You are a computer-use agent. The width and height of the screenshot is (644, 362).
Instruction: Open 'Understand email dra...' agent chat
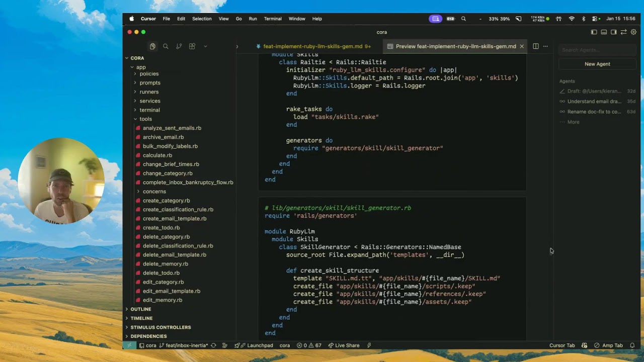[597, 101]
